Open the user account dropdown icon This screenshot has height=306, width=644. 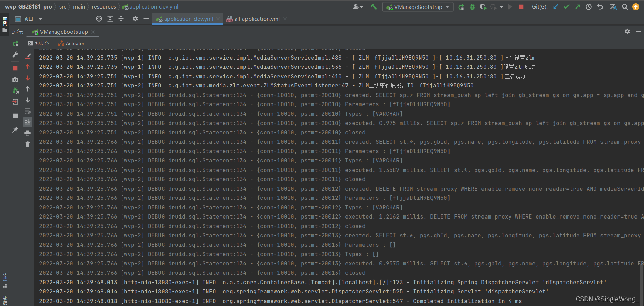[358, 7]
